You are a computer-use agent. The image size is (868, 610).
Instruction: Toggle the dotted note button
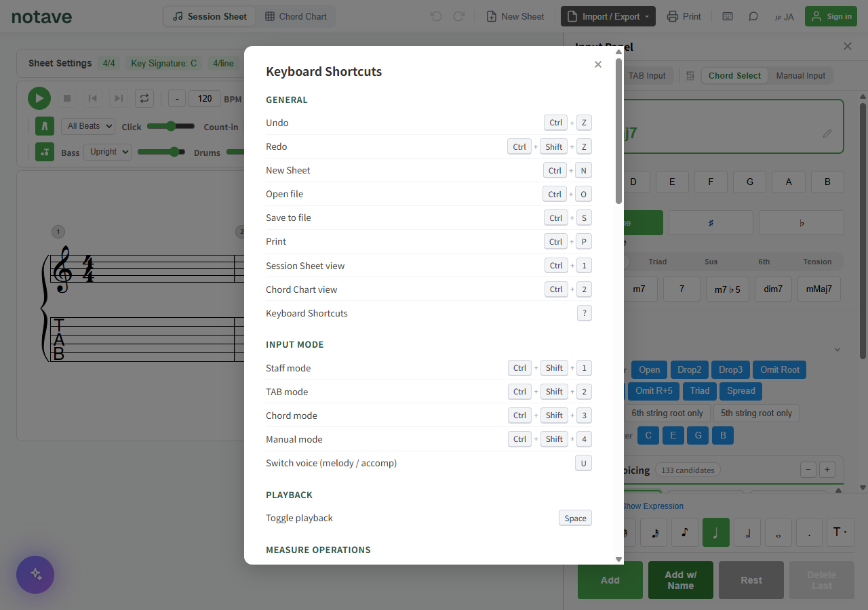point(810,533)
